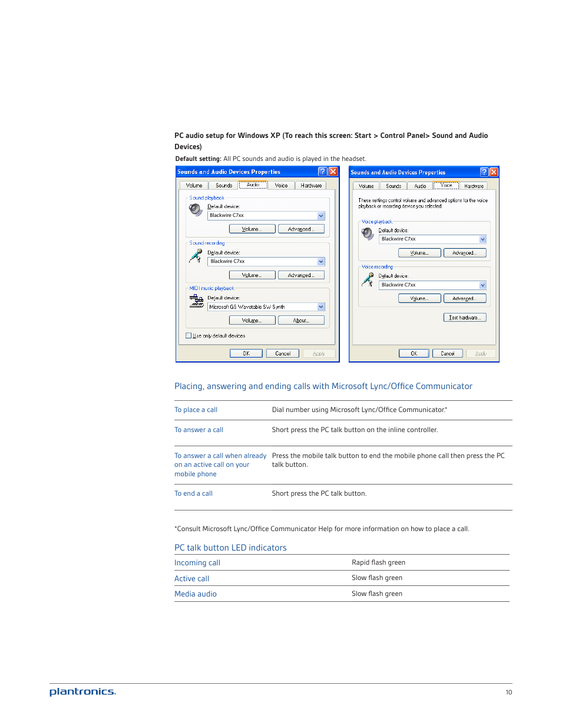Open Hardware tab in left dialog

coord(311,186)
